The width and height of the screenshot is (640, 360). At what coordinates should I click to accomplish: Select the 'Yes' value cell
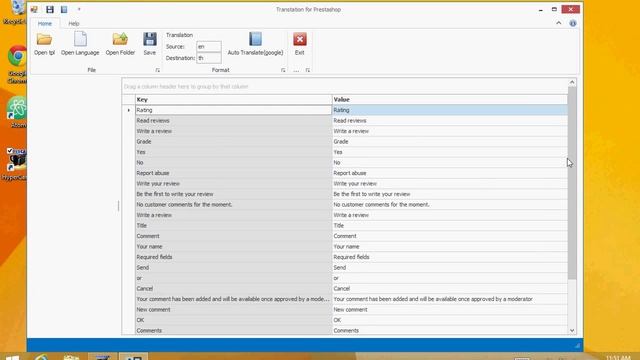click(449, 152)
